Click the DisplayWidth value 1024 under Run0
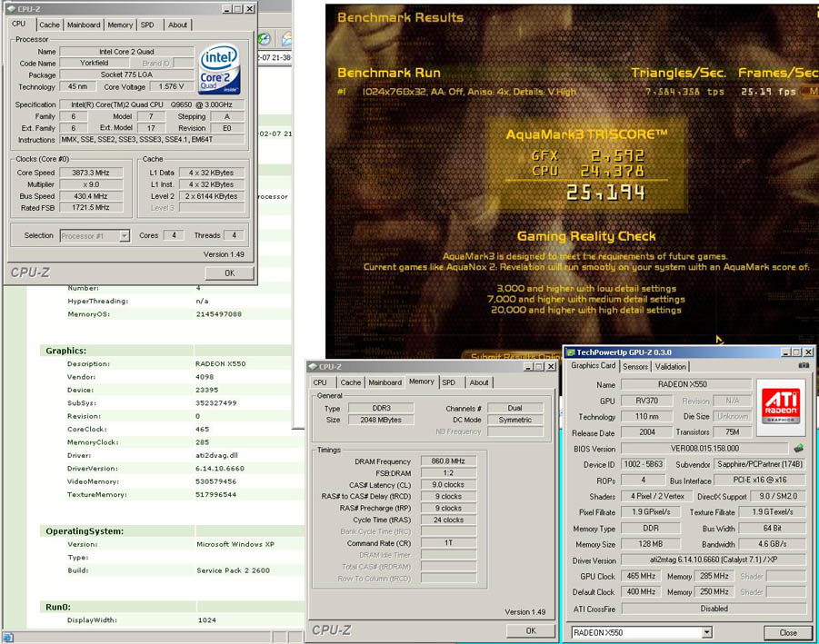 tap(207, 620)
